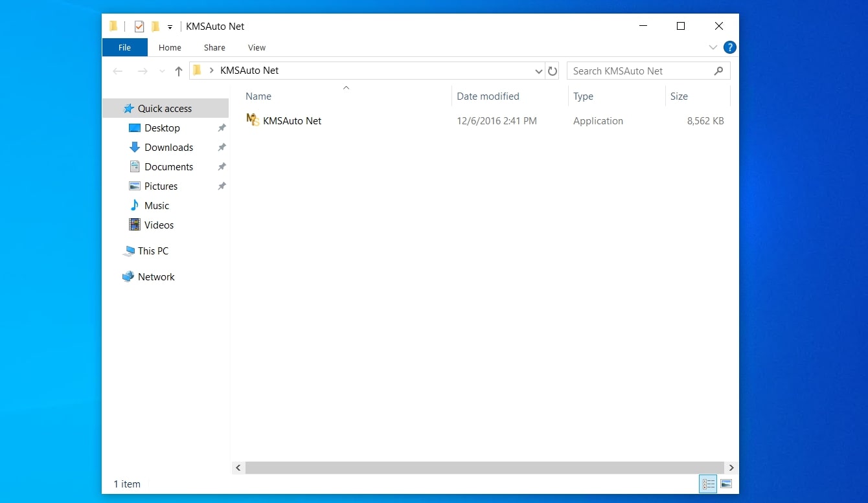Select the KMSAuto Net file name
The image size is (868, 503).
[x=292, y=121]
